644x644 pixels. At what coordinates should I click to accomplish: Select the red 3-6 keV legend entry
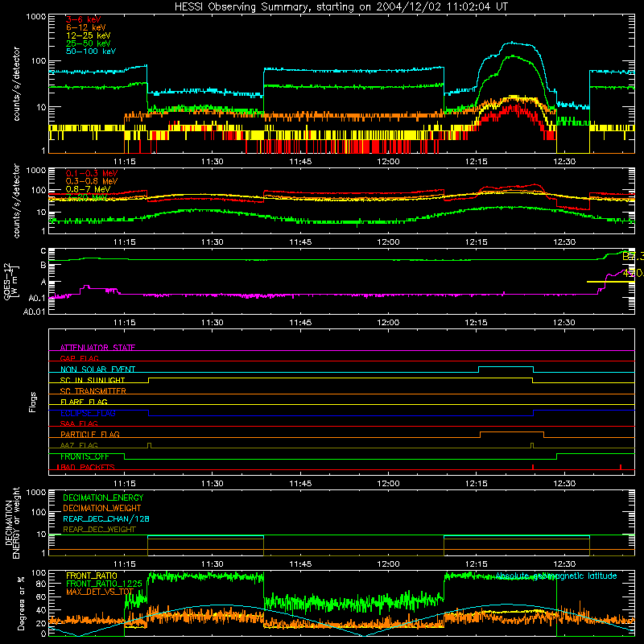pyautogui.click(x=83, y=19)
